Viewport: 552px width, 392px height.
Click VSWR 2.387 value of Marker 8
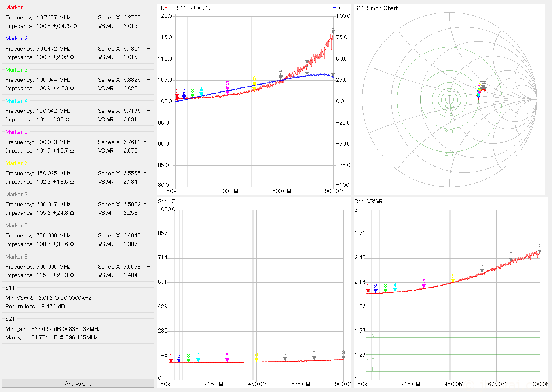[130, 244]
